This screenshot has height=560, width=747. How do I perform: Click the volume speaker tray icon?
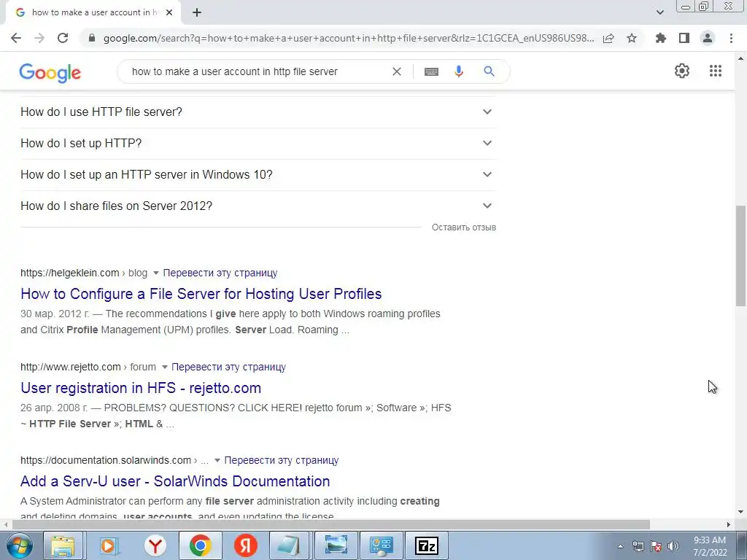click(x=673, y=546)
